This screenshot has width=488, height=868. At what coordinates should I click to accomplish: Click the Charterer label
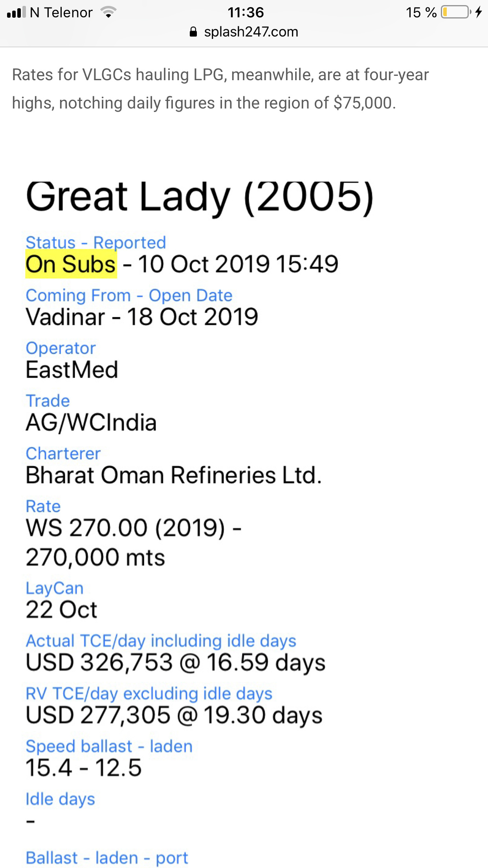[x=63, y=454]
